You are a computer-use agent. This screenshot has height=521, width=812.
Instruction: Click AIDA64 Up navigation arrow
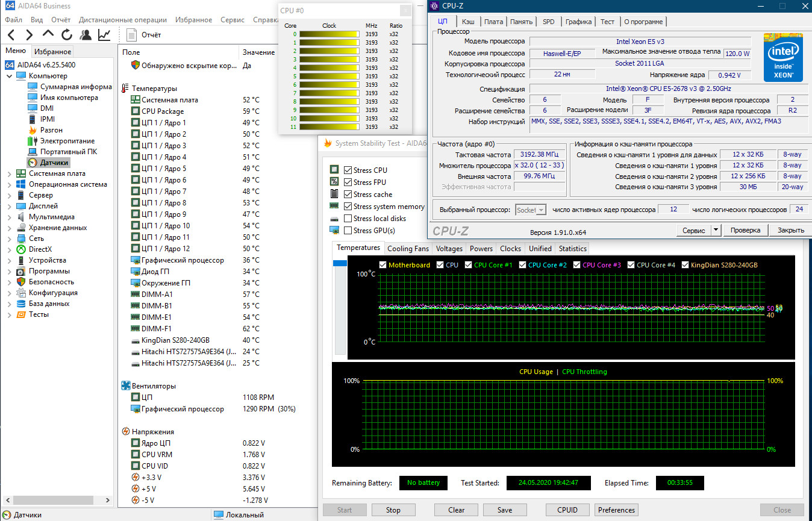pyautogui.click(x=48, y=35)
